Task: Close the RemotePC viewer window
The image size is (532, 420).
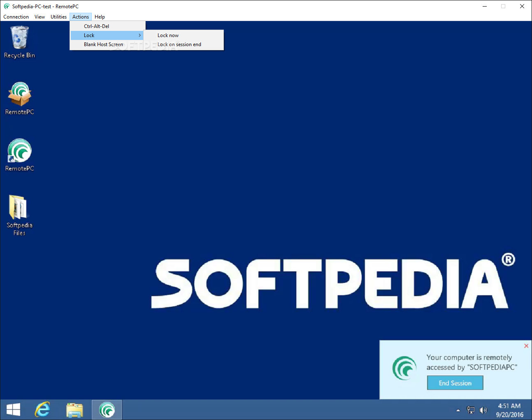Action: coord(522,6)
